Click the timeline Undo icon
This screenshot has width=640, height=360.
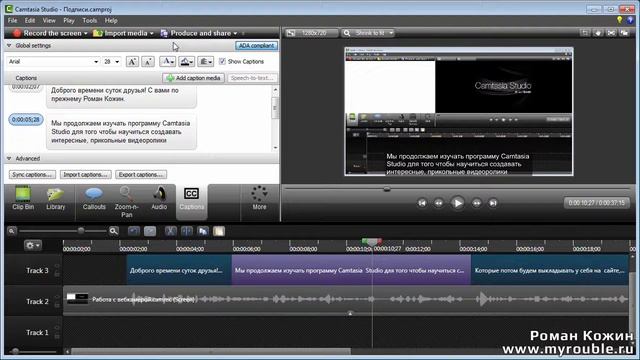click(x=133, y=231)
